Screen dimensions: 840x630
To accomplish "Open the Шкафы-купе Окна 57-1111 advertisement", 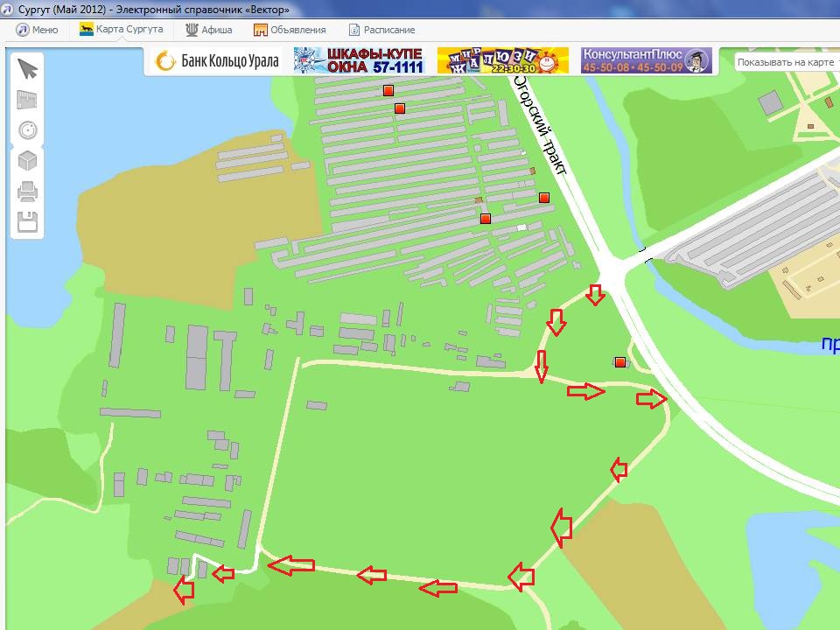I will [358, 60].
